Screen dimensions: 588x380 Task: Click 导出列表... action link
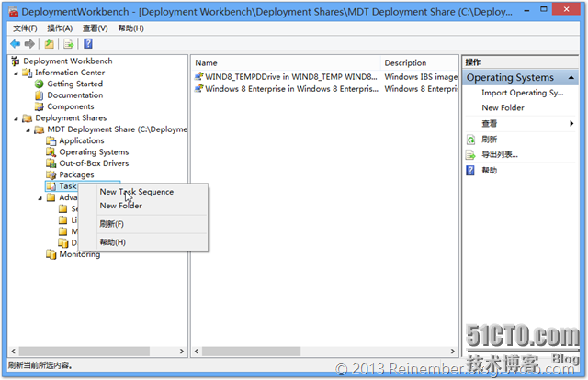click(x=500, y=154)
